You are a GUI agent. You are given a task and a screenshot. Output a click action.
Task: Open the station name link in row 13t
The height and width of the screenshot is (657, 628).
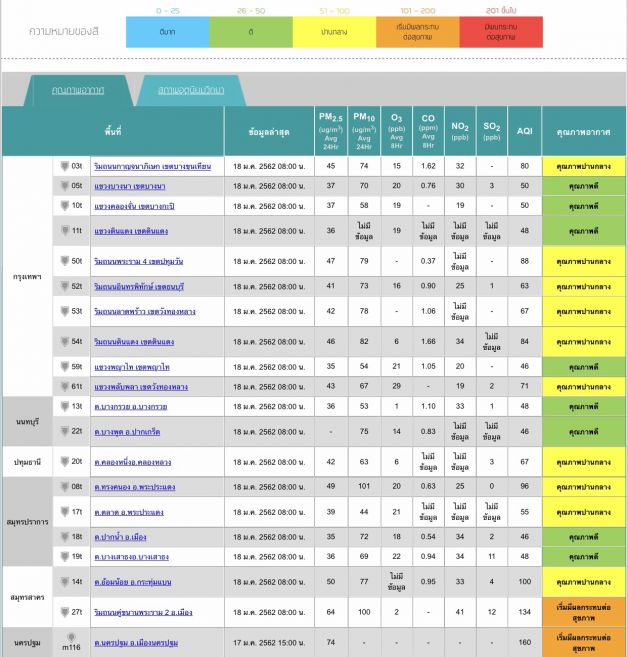tap(131, 407)
